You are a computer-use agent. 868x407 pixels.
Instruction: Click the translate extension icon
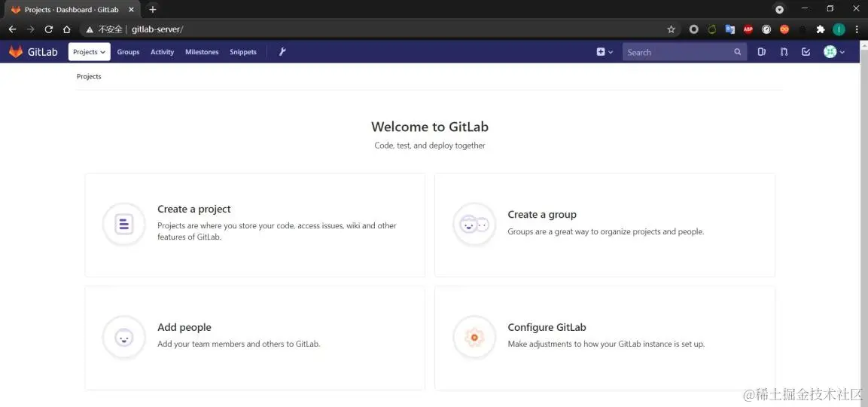[730, 29]
